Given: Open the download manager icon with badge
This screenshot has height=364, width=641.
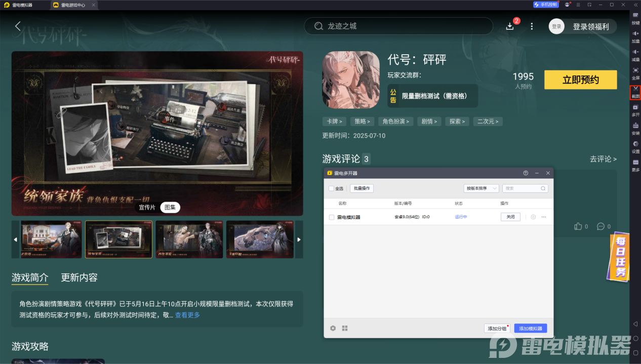Looking at the screenshot, I should pyautogui.click(x=510, y=26).
